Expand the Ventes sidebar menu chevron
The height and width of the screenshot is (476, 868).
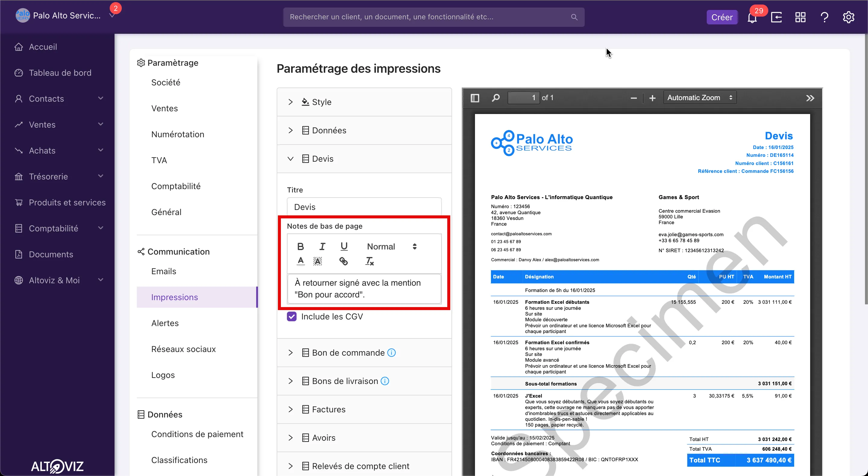[x=100, y=125]
